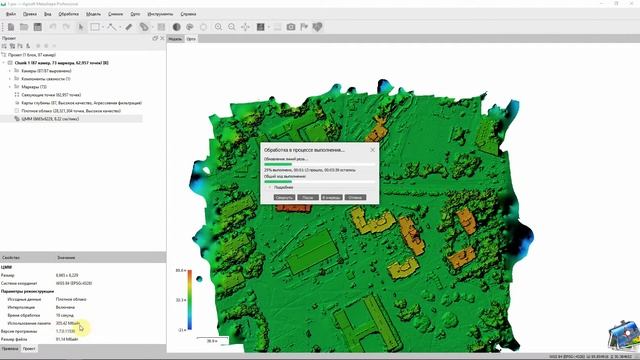Image resolution: width=640 pixels, height=360 pixels.
Task: Toggle the half-shaded circle hillshading icon
Action: 176,27
